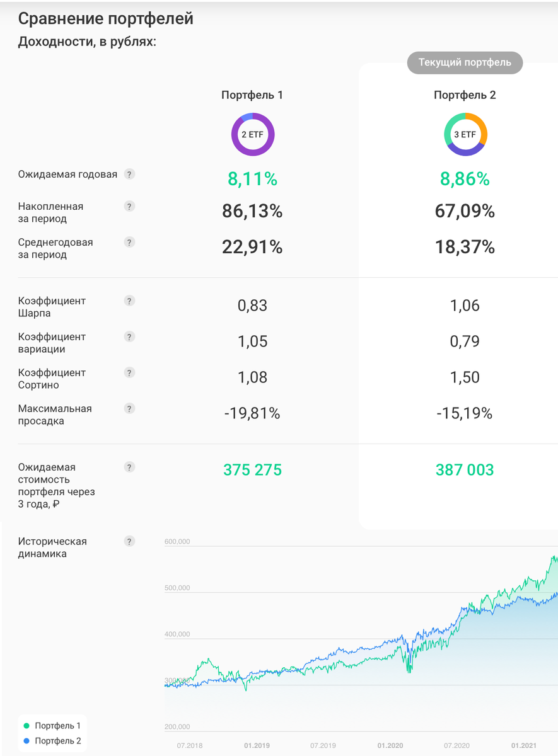558x756 pixels.
Task: Open help tooltip for Ожидаемая годовая
Action: click(x=129, y=174)
